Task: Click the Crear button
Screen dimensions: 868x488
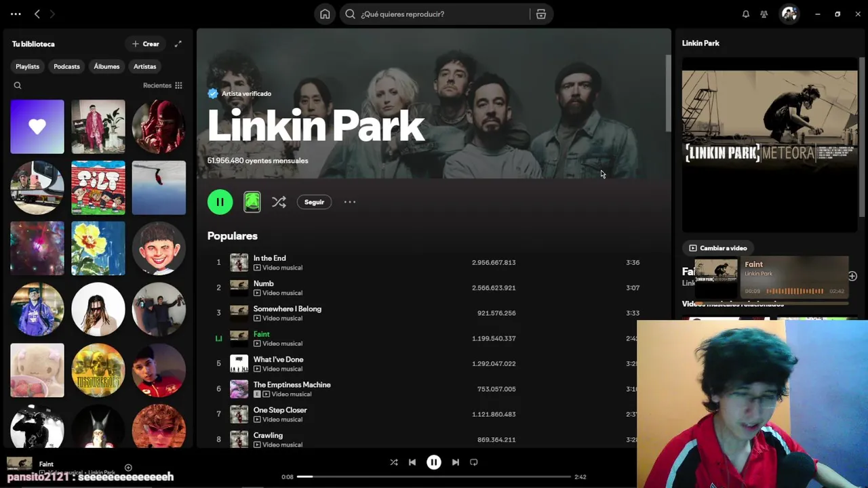Action: [x=146, y=44]
